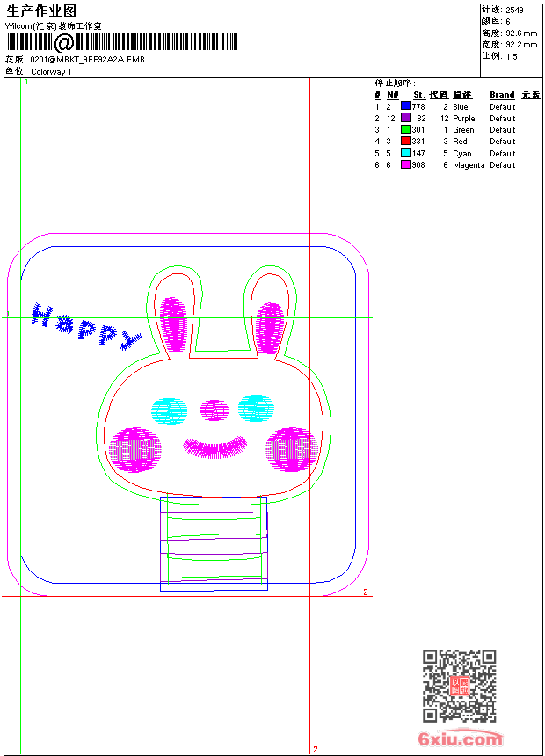Click the design file name text

coord(87,59)
